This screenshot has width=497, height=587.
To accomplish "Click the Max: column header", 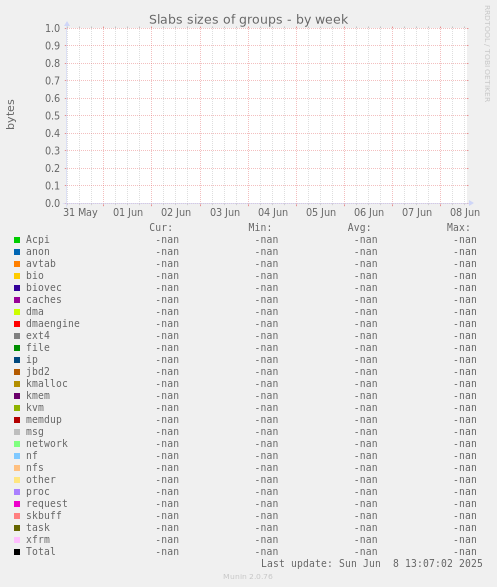I will (458, 228).
